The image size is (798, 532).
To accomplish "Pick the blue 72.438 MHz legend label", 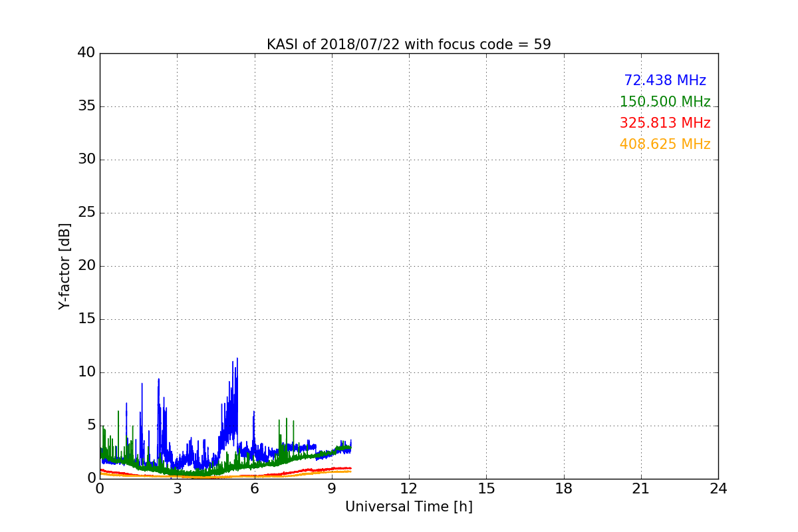I will tap(665, 80).
